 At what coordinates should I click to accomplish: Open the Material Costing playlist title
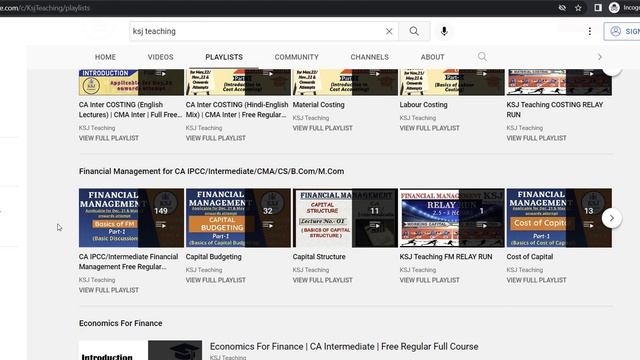tap(318, 105)
